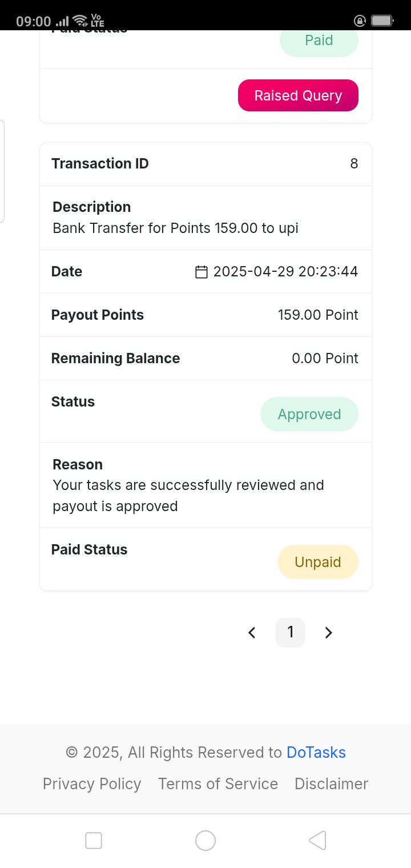This screenshot has height=868, width=411.
Task: Tap the side drawer handle on left edge
Action: pos(2,171)
